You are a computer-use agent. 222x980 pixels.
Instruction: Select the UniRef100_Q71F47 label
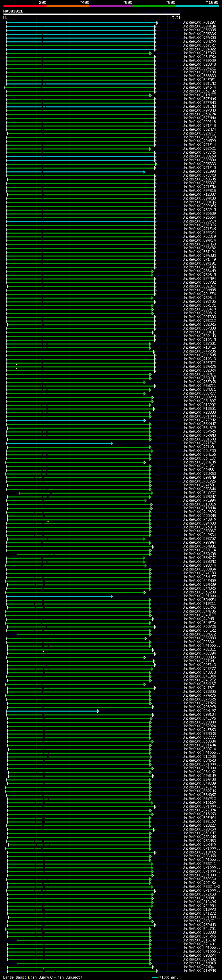coord(199,444)
